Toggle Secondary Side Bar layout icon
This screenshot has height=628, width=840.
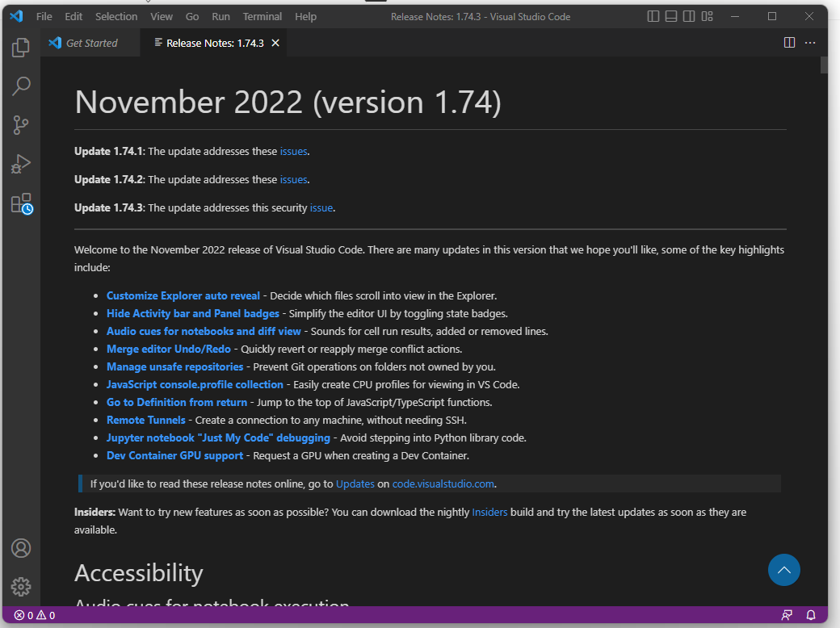point(689,17)
